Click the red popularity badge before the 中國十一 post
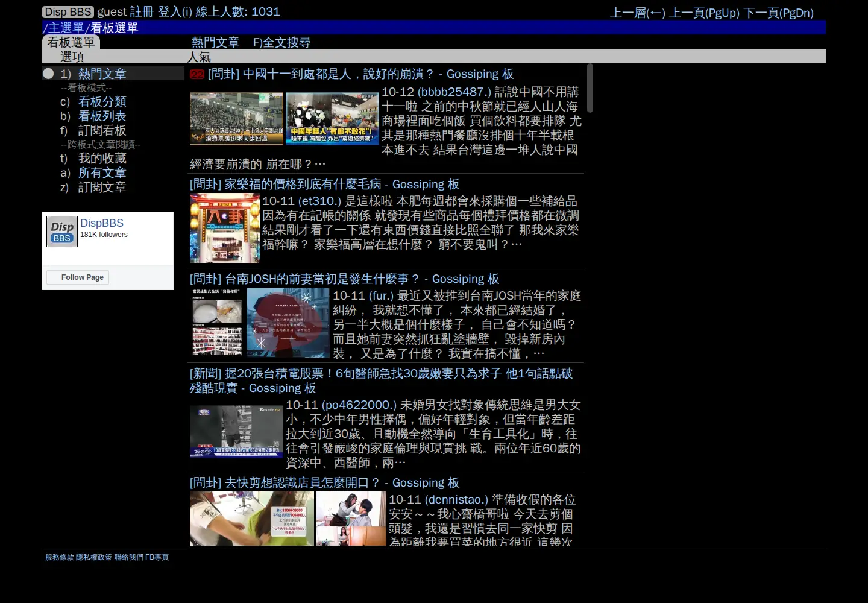 tap(197, 74)
